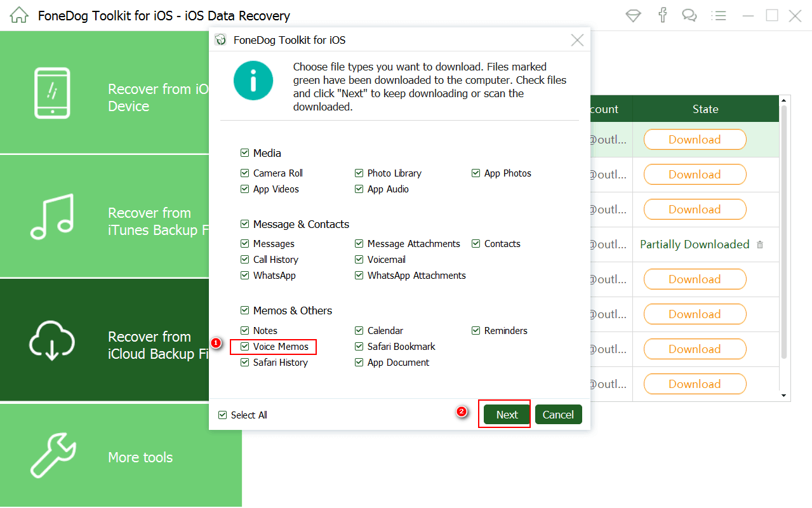This screenshot has width=812, height=508.
Task: Click the Next button
Action: coord(507,415)
